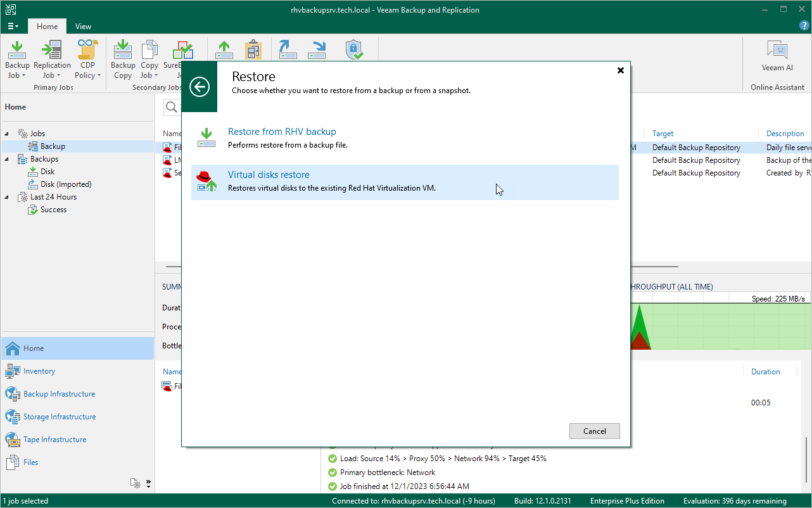
Task: Select the Success tree node
Action: (53, 210)
